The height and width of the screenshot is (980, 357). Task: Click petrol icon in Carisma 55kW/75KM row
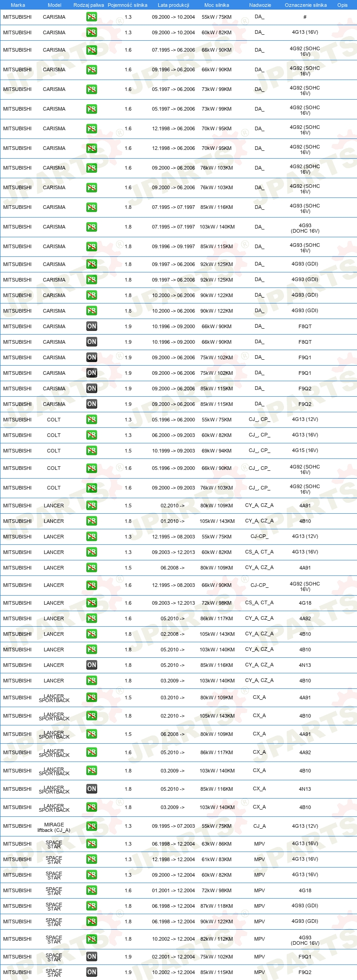(92, 17)
